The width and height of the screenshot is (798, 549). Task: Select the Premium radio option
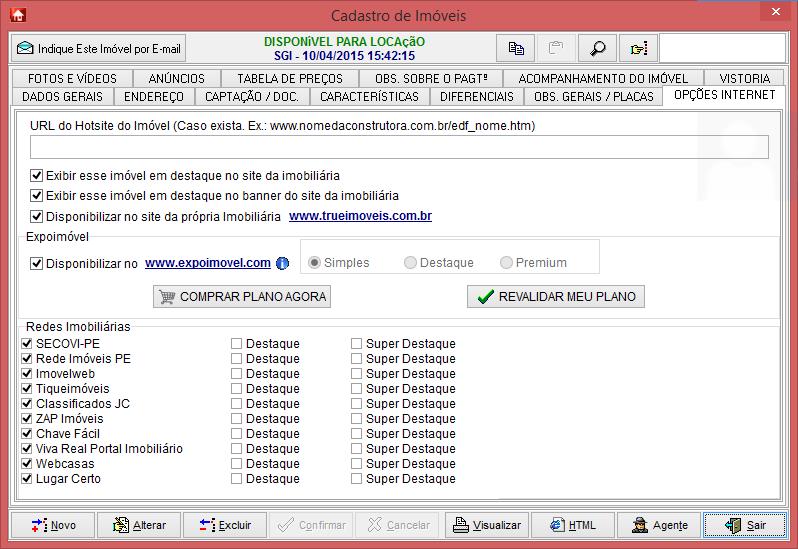coord(507,263)
